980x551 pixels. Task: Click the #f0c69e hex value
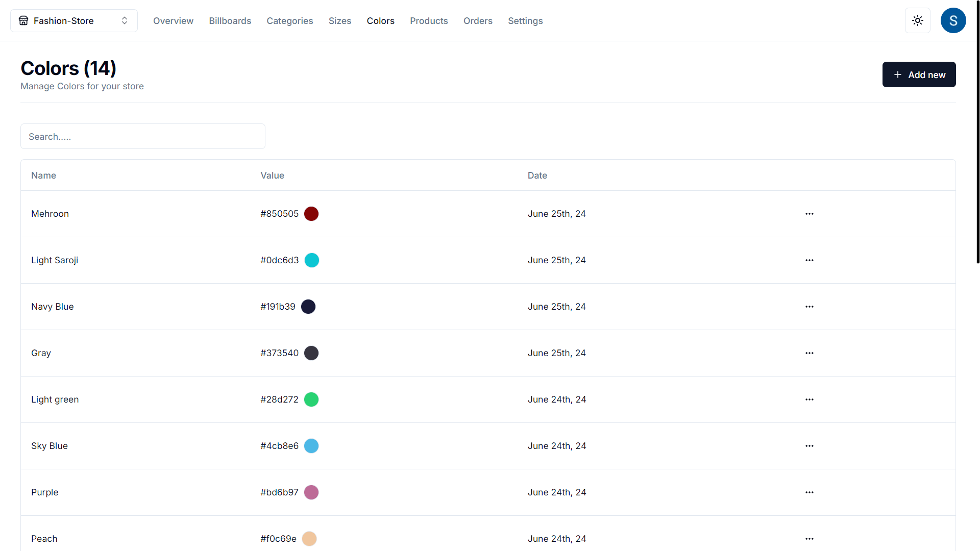pos(279,539)
